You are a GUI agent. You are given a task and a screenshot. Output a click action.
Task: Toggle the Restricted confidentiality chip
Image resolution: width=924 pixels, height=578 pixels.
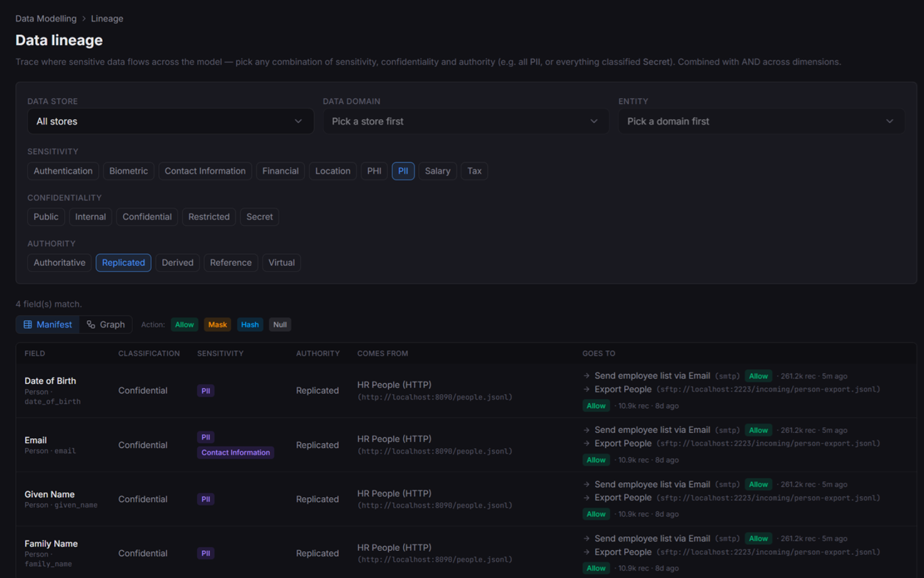209,217
